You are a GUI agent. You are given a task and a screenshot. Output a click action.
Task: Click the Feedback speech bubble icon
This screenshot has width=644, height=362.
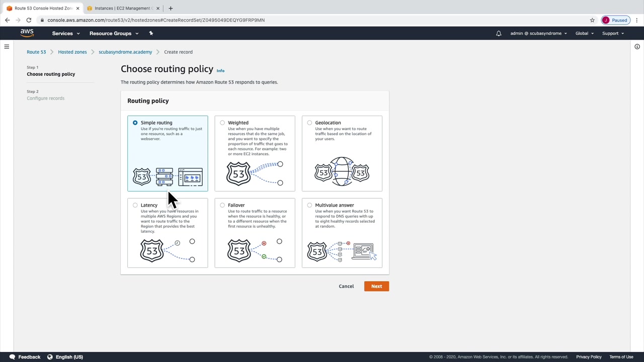click(x=12, y=357)
